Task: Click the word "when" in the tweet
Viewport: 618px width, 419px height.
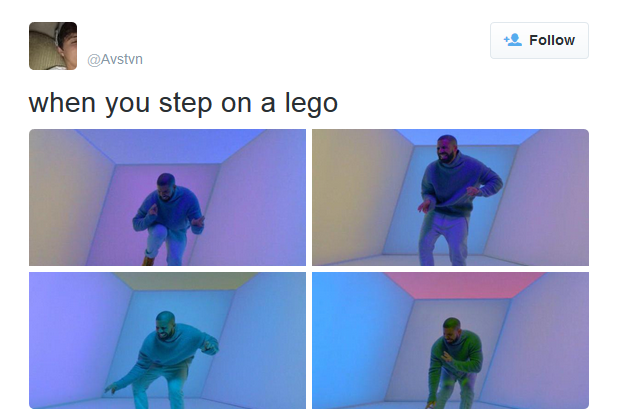Action: pyautogui.click(x=62, y=102)
